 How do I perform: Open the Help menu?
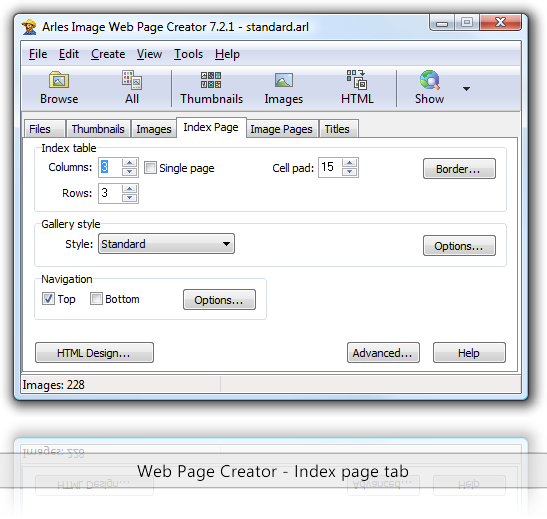[227, 54]
